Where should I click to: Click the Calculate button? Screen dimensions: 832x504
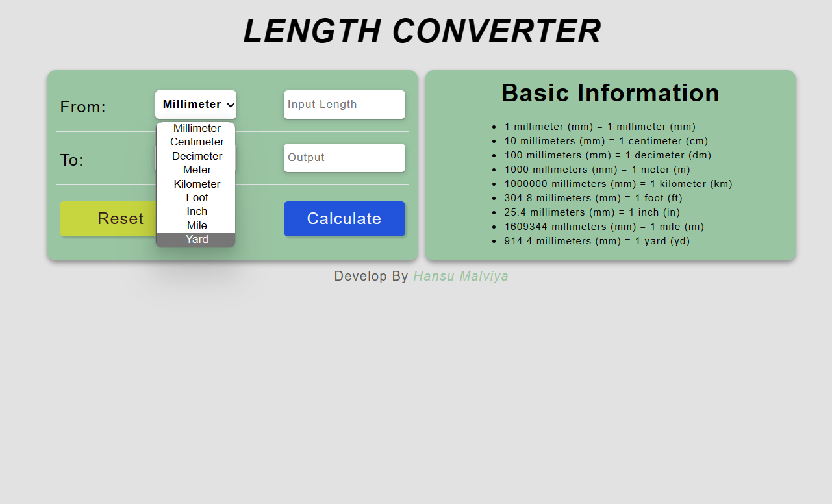coord(344,219)
